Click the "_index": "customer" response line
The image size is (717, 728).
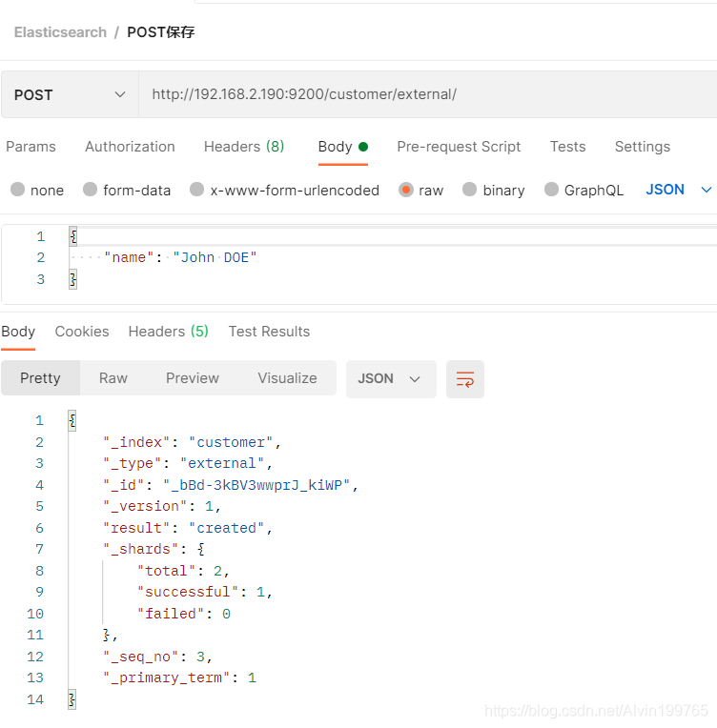[192, 442]
